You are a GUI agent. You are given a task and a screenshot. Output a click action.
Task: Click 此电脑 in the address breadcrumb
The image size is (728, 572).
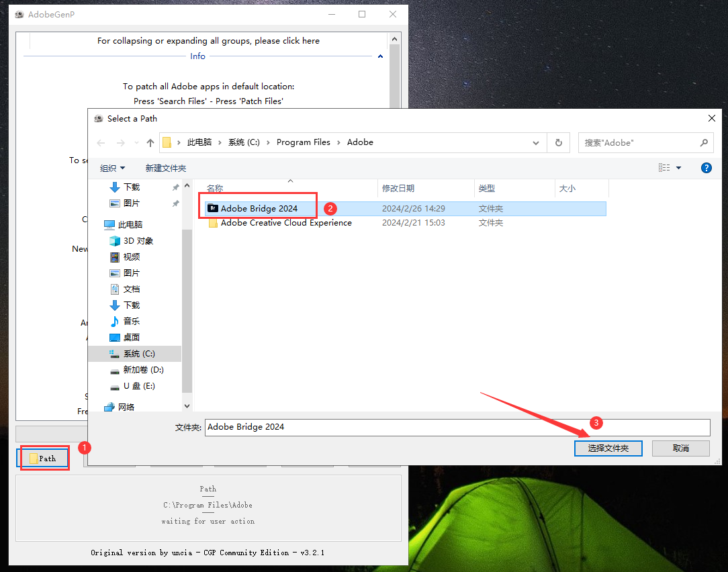199,142
